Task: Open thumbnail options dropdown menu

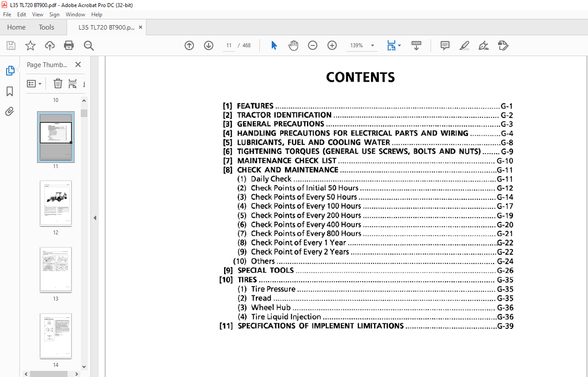Action: (x=34, y=83)
